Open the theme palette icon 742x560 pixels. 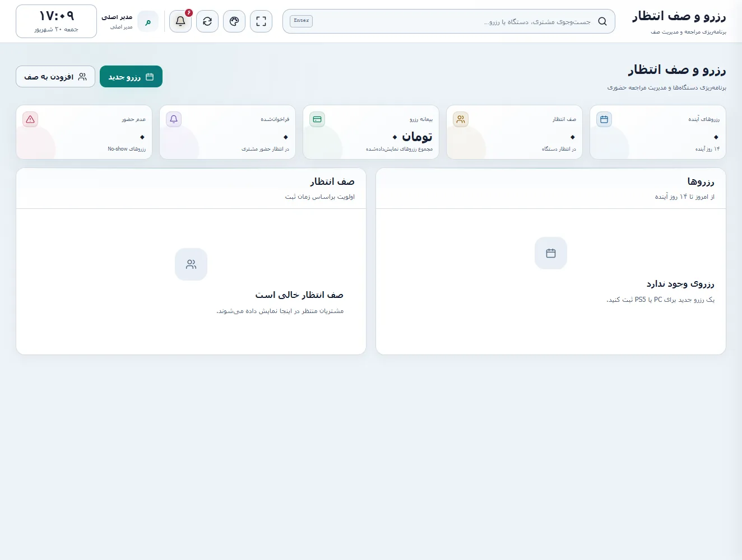pyautogui.click(x=234, y=21)
